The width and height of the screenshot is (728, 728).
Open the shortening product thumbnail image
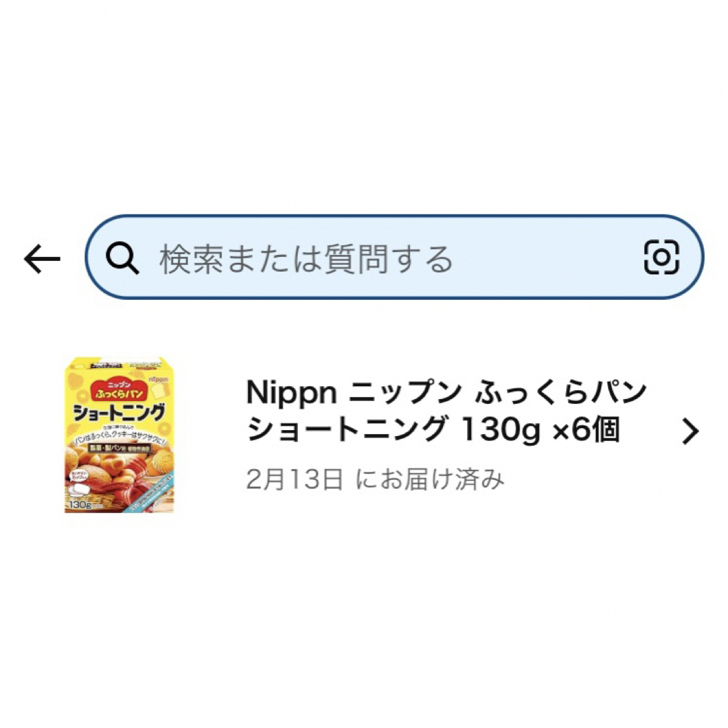tap(119, 435)
